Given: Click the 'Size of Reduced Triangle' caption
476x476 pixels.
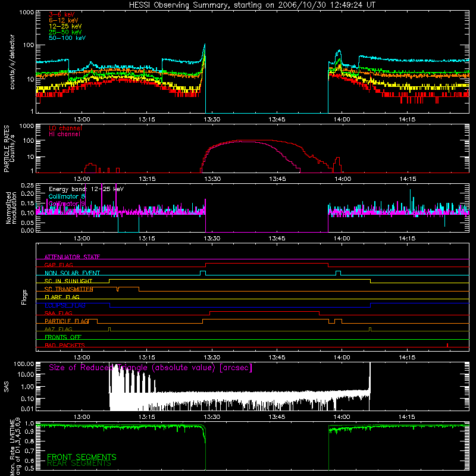Looking at the screenshot, I should point(151,368).
